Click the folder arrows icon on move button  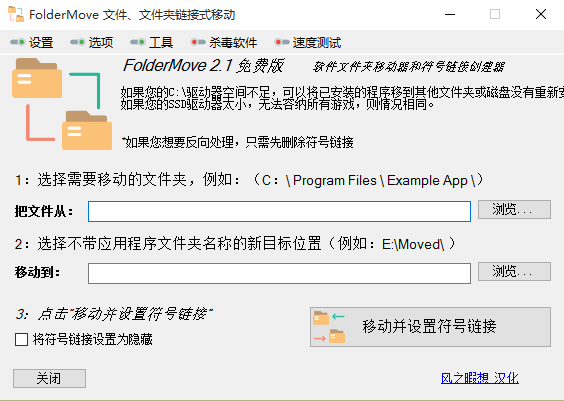coord(329,327)
